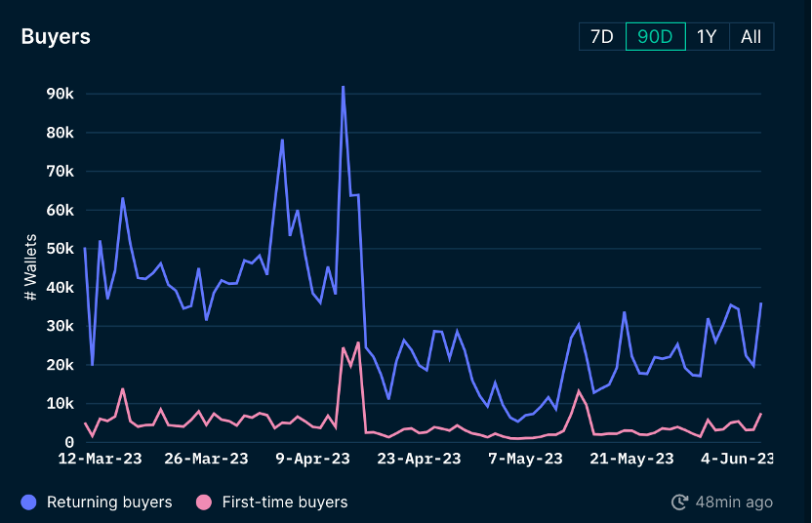
Task: Click the 90k y-axis tick label
Action: (x=61, y=94)
